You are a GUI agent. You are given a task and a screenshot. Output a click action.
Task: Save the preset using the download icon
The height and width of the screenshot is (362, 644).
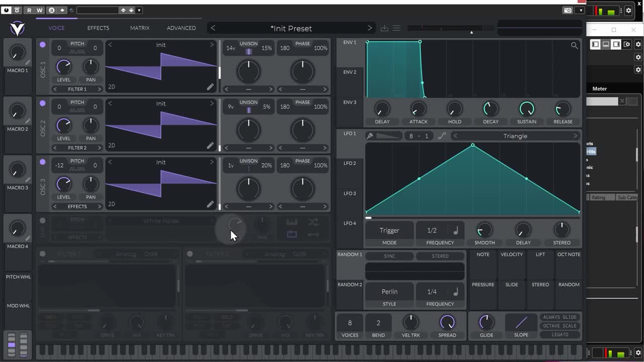(384, 28)
